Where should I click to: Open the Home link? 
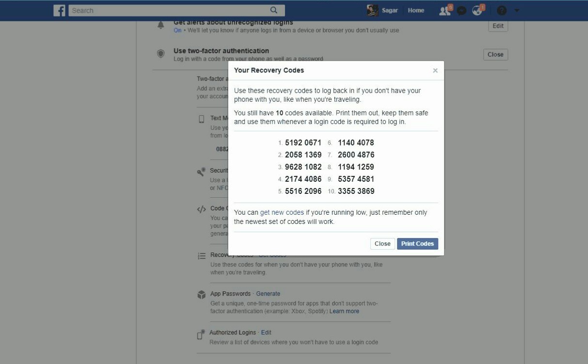tap(416, 10)
